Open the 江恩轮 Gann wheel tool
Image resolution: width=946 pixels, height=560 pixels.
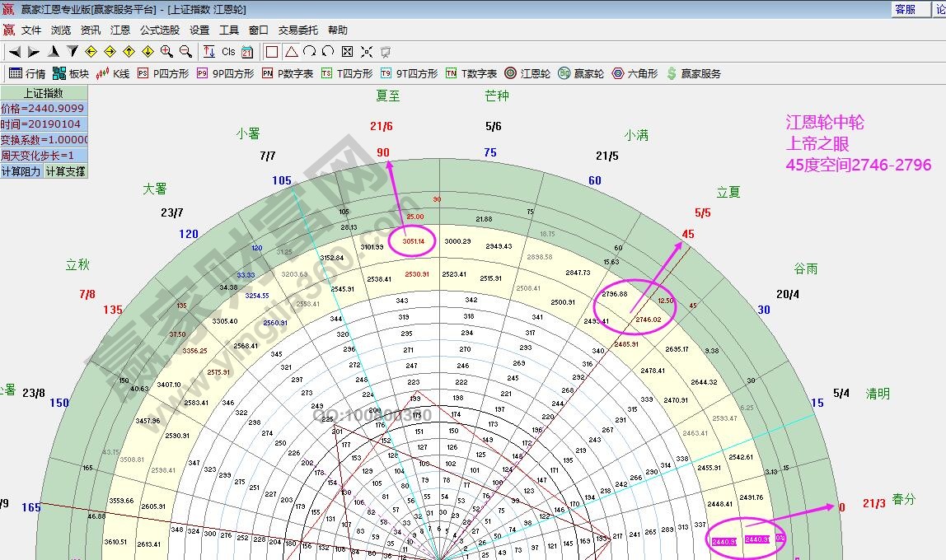(x=527, y=73)
